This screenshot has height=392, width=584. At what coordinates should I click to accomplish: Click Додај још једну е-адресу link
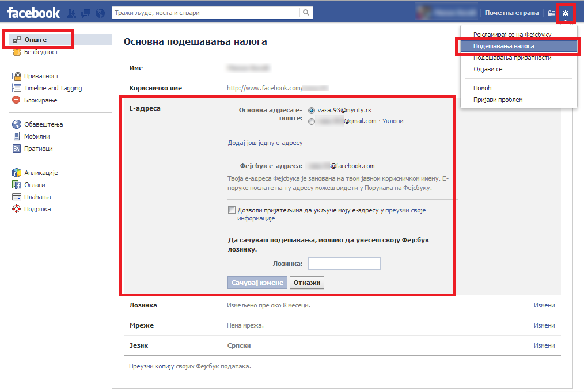pyautogui.click(x=265, y=143)
